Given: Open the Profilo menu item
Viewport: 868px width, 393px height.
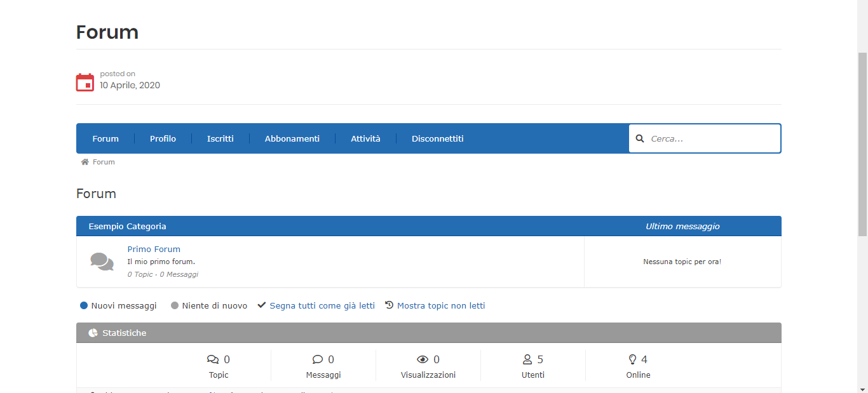Looking at the screenshot, I should 163,138.
